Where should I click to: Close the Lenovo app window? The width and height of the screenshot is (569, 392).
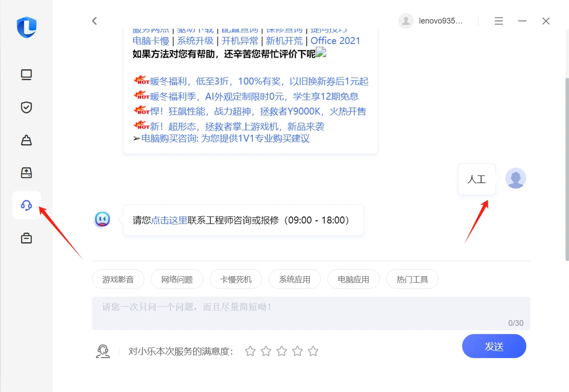coord(546,21)
